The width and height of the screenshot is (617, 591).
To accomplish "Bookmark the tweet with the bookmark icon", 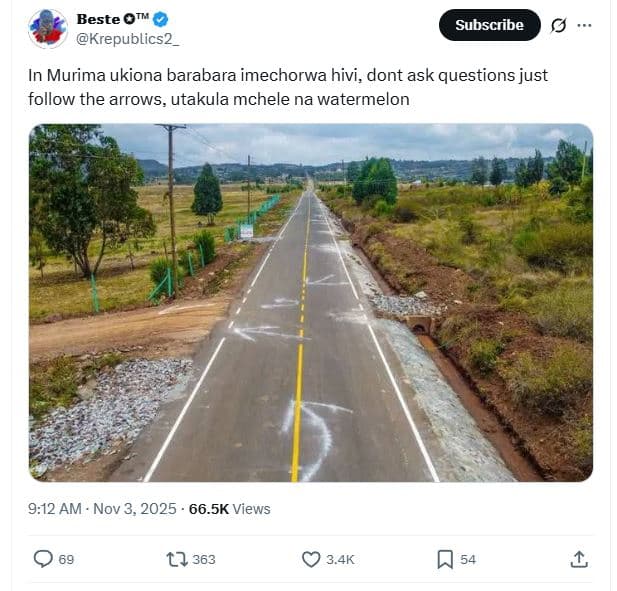I will click(x=445, y=559).
